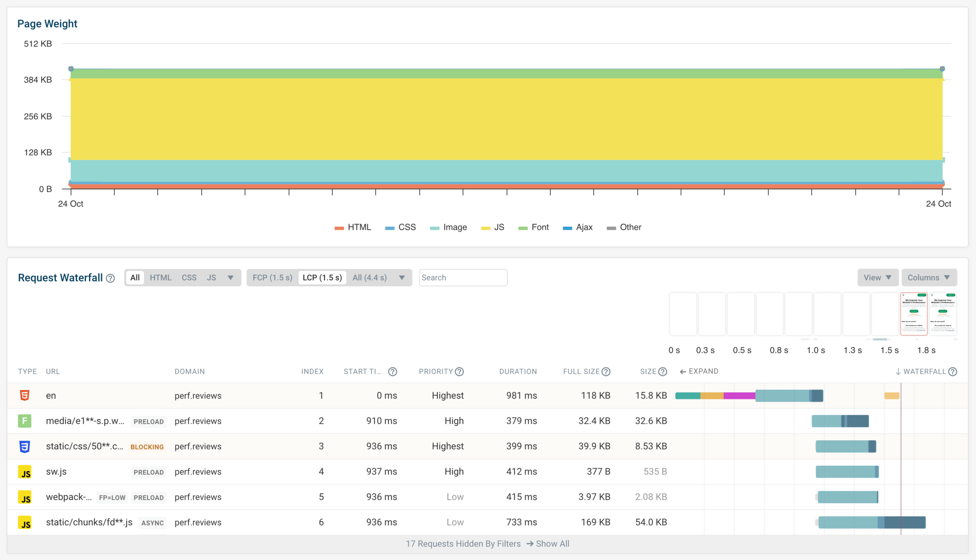Image resolution: width=976 pixels, height=560 pixels.
Task: Switch to the FCP (1.5 s) filter
Action: point(272,278)
